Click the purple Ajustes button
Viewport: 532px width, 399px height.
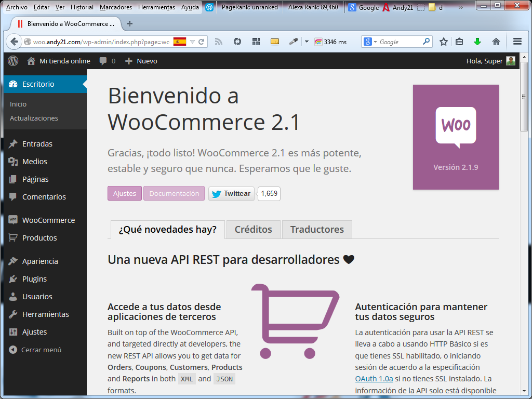click(125, 193)
